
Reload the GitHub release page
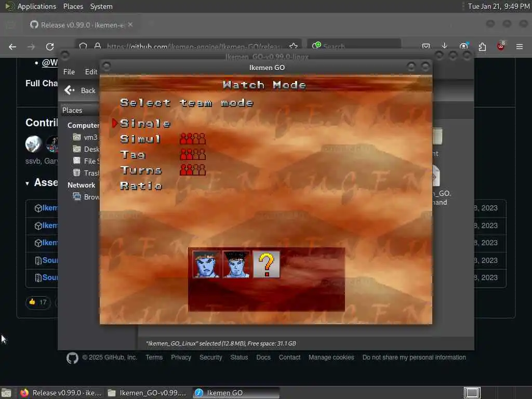pyautogui.click(x=50, y=47)
